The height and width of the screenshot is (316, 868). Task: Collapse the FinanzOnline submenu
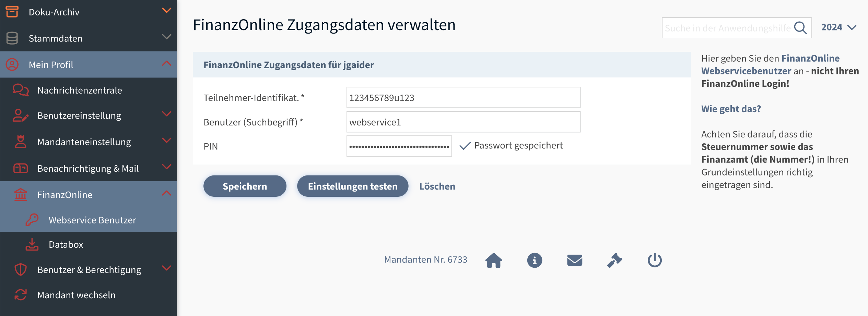[x=166, y=193]
